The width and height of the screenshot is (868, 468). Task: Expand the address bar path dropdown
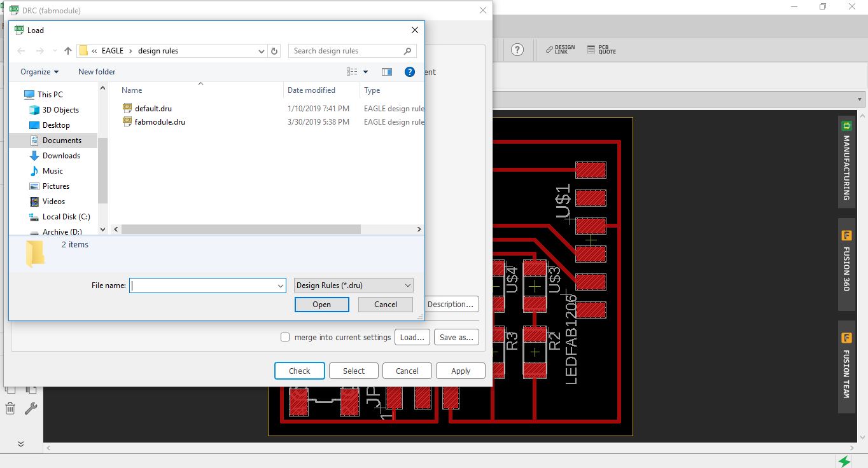[x=262, y=51]
